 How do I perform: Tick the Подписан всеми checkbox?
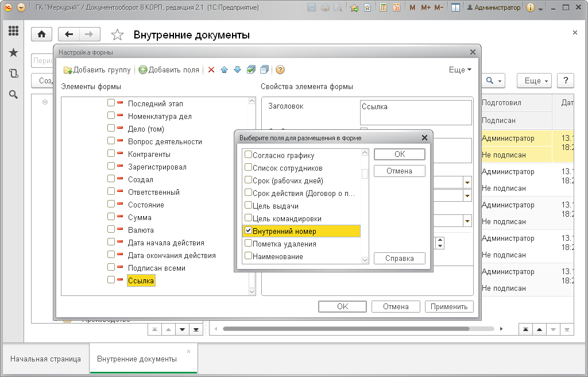pos(111,267)
